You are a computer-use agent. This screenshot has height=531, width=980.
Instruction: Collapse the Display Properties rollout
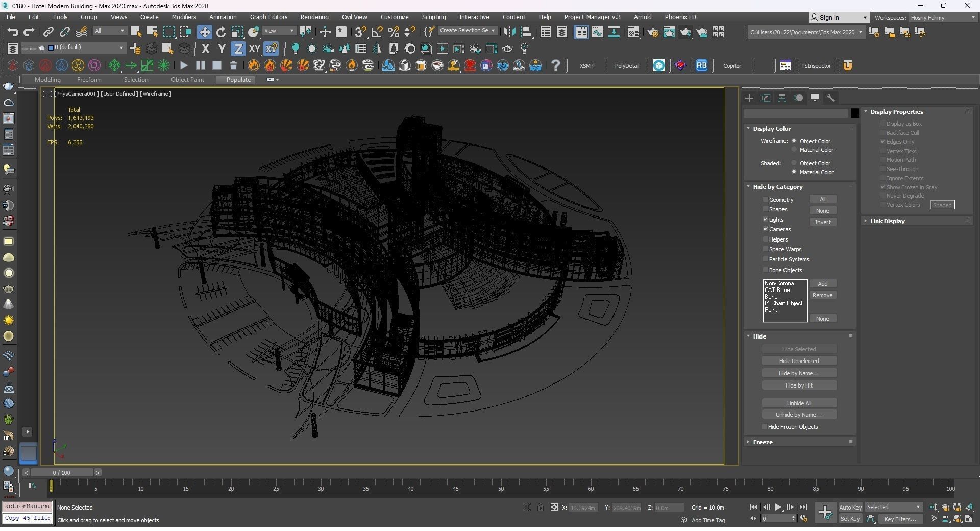point(896,111)
